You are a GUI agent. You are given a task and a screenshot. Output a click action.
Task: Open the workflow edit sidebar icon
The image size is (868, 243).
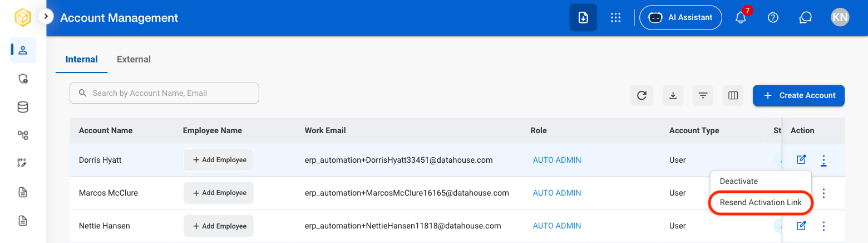pyautogui.click(x=23, y=163)
